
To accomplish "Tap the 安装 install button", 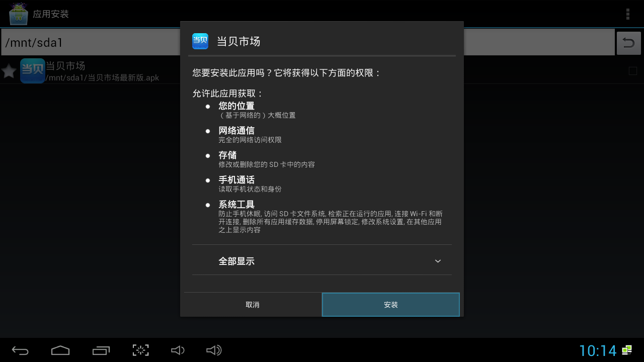I will [390, 305].
